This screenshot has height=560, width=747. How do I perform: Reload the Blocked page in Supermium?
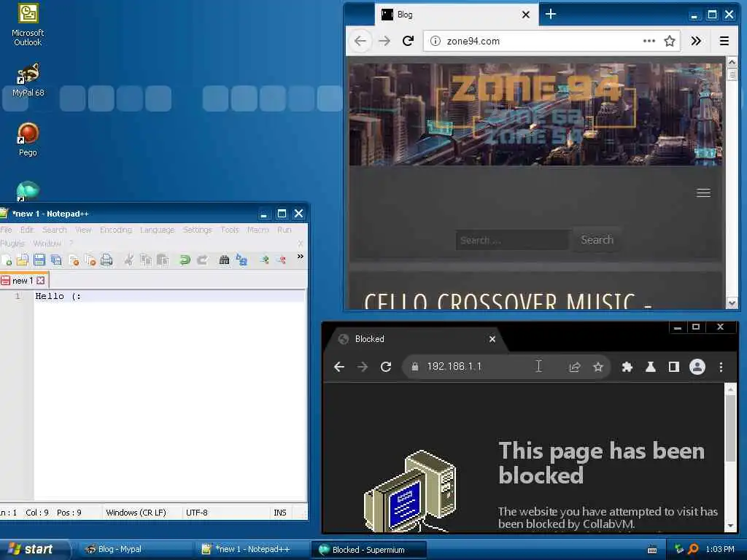(x=386, y=367)
